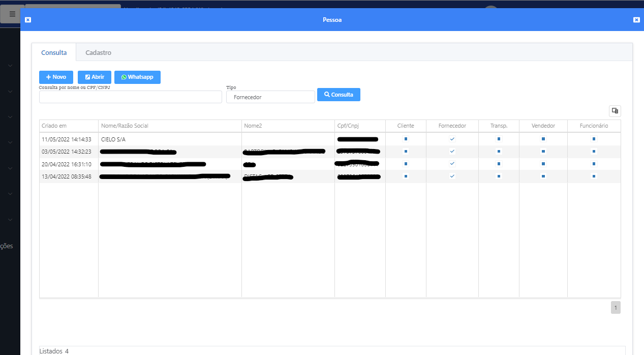Viewport: 644px width, 355px height.
Task: Expand the bottommost sidebar chevron menu
Action: 10,220
